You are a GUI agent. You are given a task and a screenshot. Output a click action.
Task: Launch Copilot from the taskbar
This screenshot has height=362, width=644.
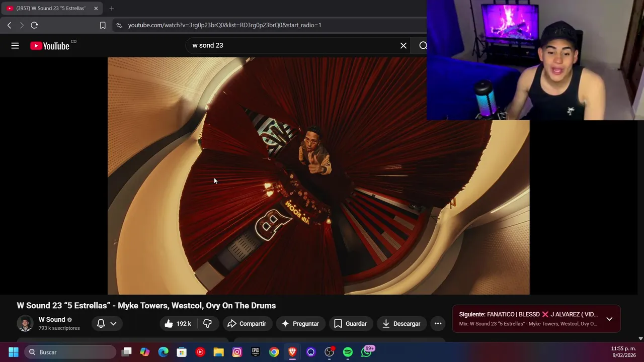click(x=145, y=352)
